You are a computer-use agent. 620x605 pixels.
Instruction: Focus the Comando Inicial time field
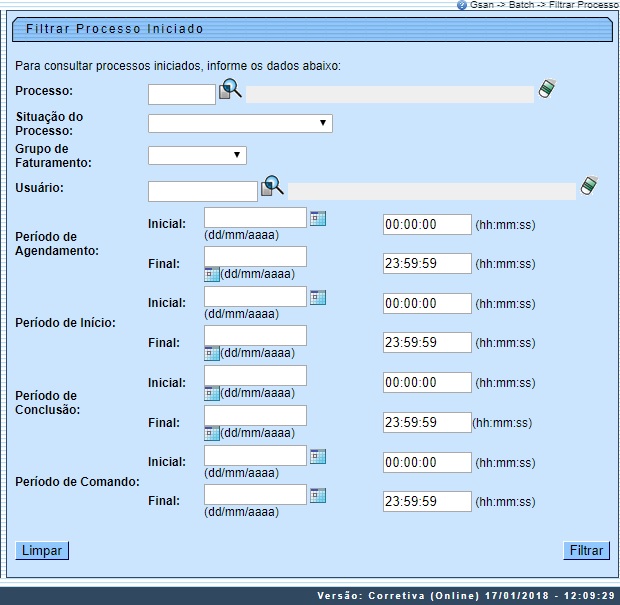pyautogui.click(x=427, y=462)
